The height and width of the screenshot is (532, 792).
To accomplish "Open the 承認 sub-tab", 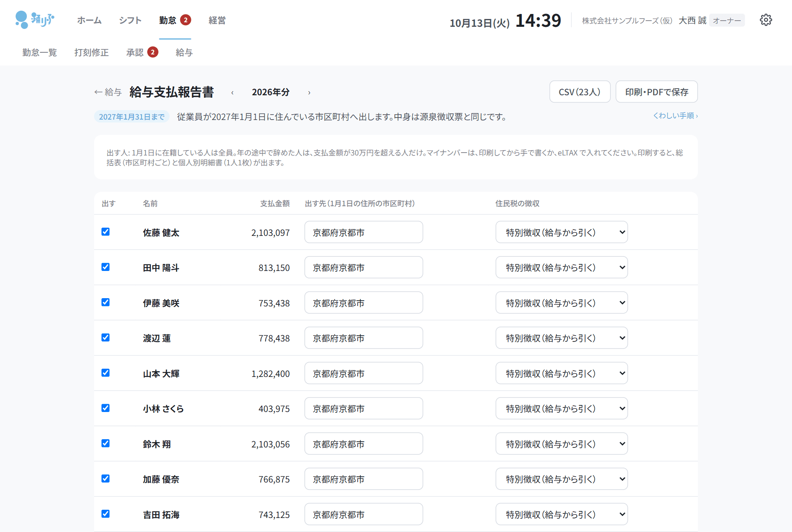I will [142, 52].
